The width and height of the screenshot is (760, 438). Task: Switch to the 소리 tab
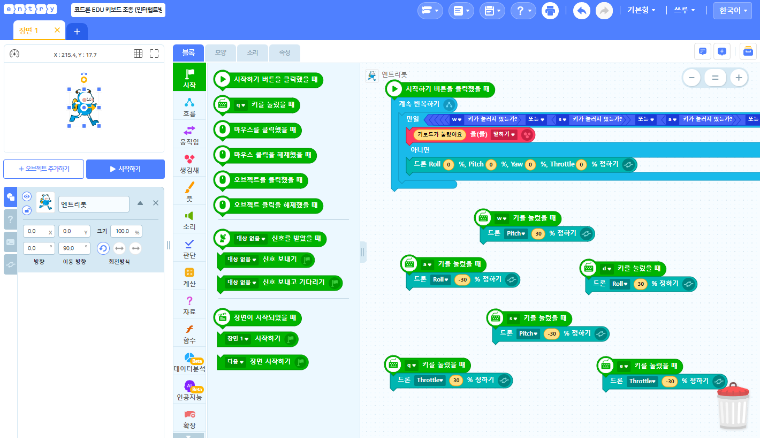point(252,52)
